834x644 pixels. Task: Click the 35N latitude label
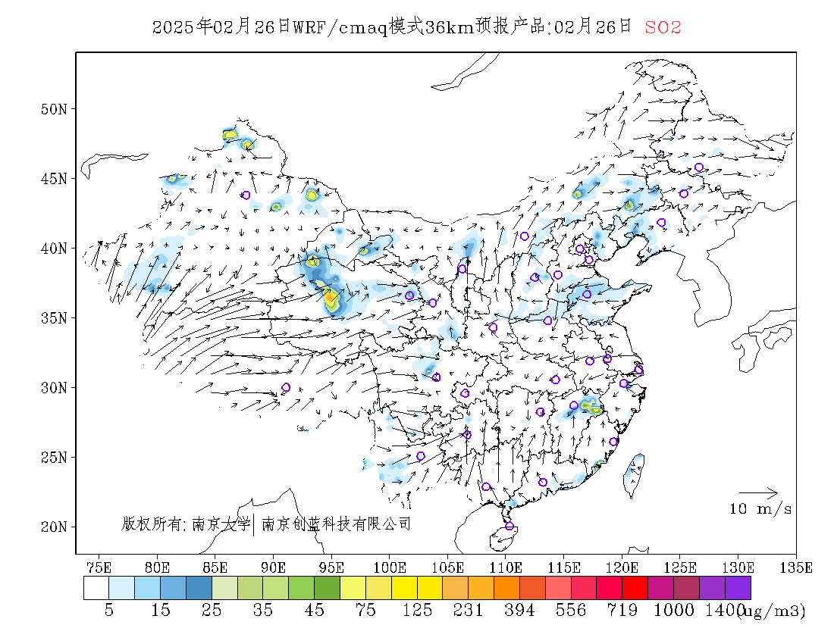tap(55, 318)
